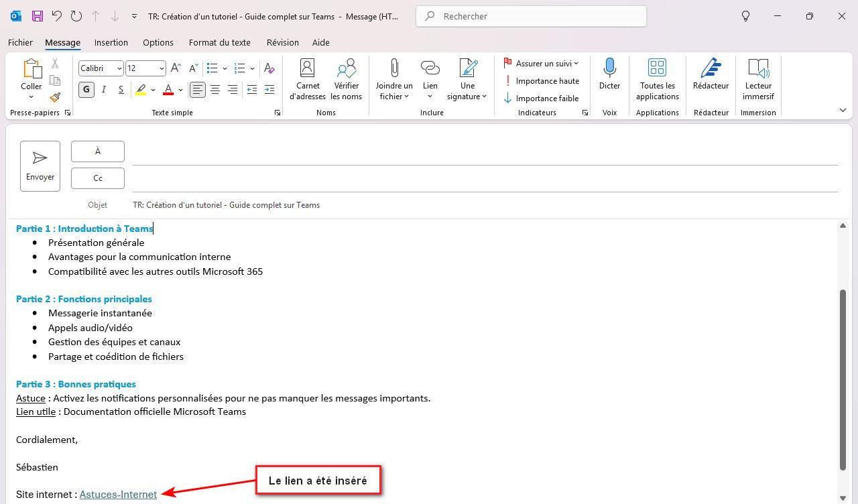Click the Envoyer send button
This screenshot has height=504, width=858.
tap(40, 166)
